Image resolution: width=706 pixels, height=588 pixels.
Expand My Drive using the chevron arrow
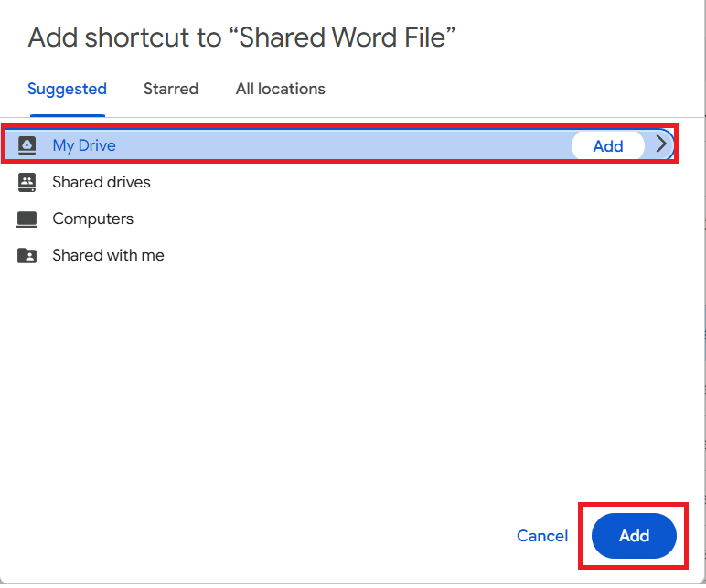point(662,144)
